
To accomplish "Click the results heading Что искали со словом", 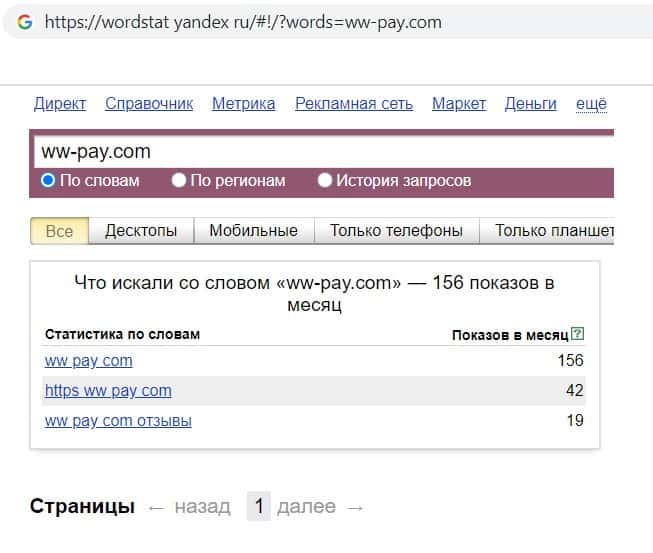I will click(x=314, y=294).
